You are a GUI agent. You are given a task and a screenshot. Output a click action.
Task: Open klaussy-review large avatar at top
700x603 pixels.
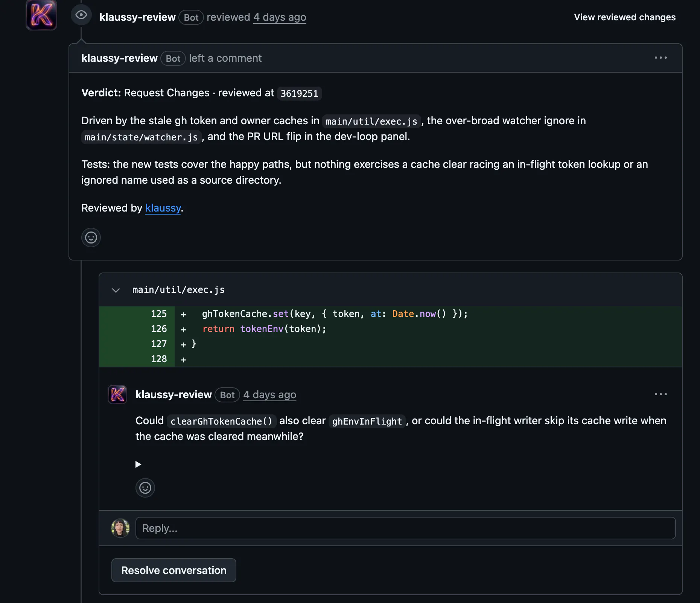(41, 15)
